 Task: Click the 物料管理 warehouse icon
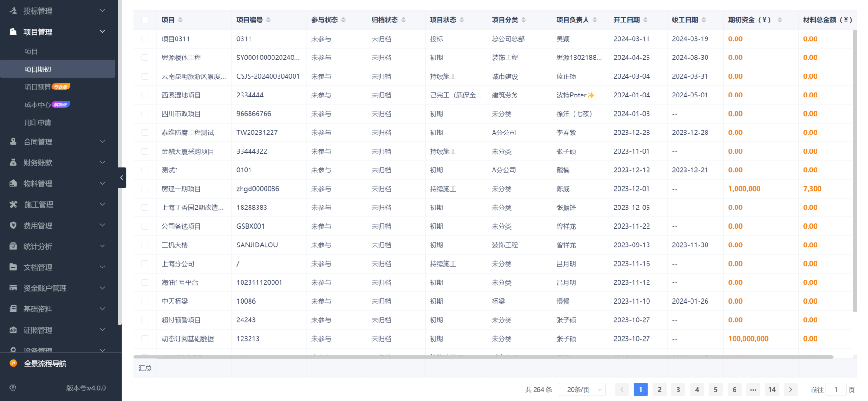(x=13, y=183)
